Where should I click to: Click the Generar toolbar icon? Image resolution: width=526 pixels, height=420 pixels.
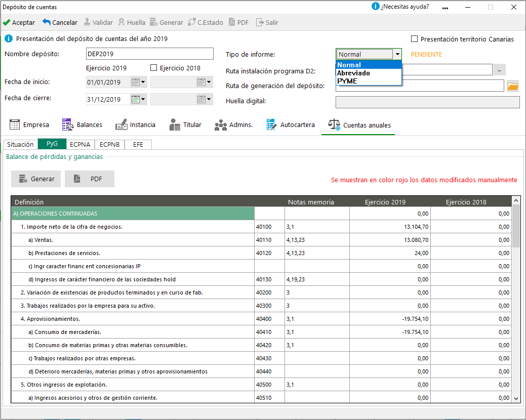[153, 22]
